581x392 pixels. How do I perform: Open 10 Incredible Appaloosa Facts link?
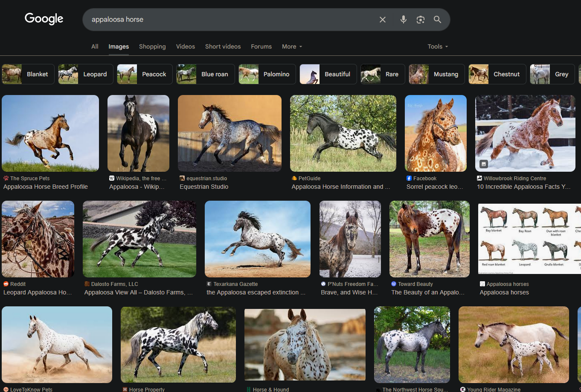(x=524, y=187)
